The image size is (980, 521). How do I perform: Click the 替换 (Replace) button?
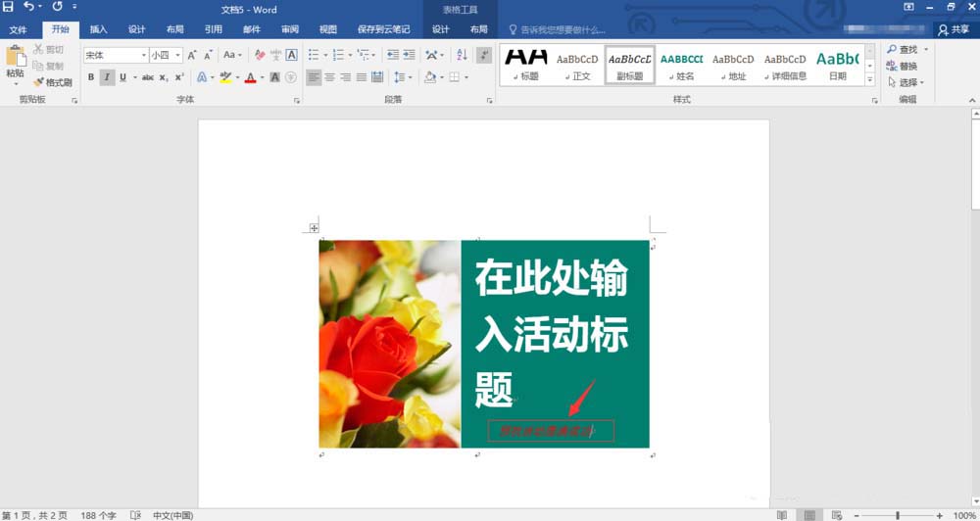tap(901, 66)
